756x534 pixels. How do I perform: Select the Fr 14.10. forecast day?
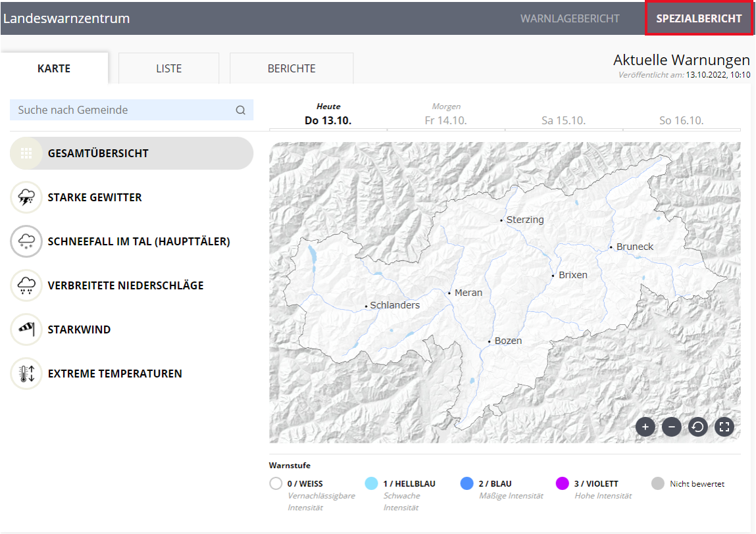click(445, 120)
